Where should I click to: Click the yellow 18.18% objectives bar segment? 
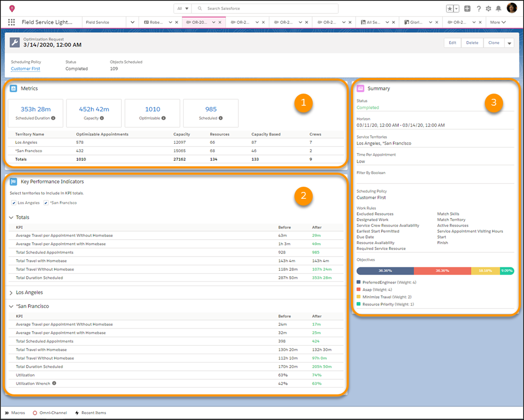485,270
